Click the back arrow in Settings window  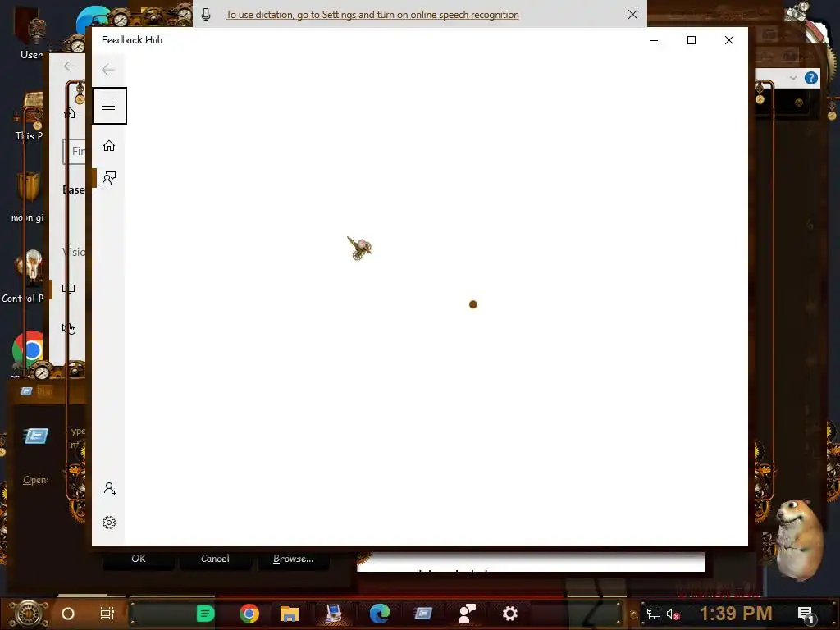(69, 66)
